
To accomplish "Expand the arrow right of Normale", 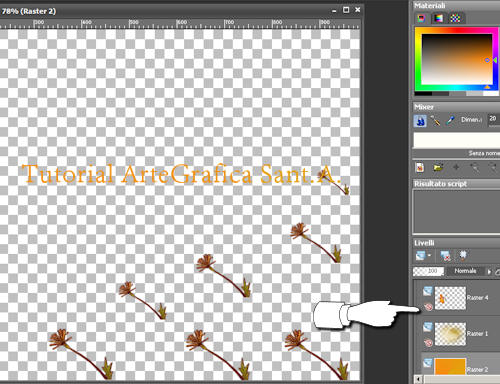I will [489, 271].
